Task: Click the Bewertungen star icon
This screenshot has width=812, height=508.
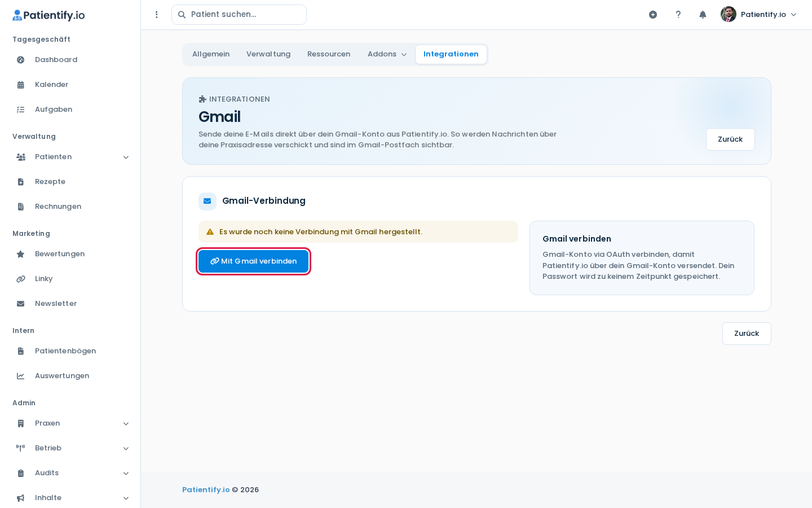Action: click(x=21, y=254)
